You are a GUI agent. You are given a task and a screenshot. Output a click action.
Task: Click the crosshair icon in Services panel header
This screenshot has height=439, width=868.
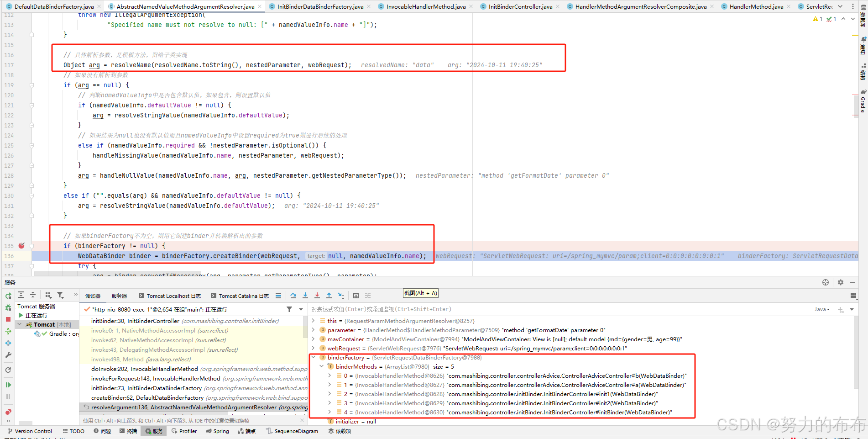click(x=826, y=282)
